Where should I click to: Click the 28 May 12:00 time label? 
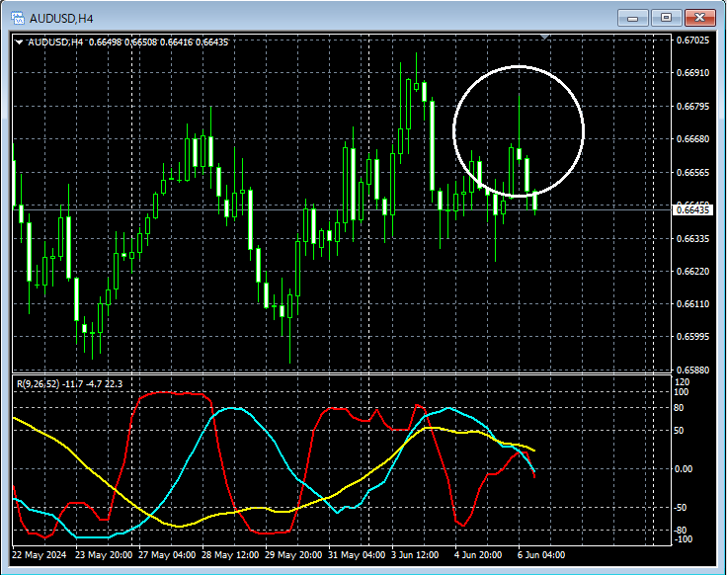pyautogui.click(x=230, y=555)
